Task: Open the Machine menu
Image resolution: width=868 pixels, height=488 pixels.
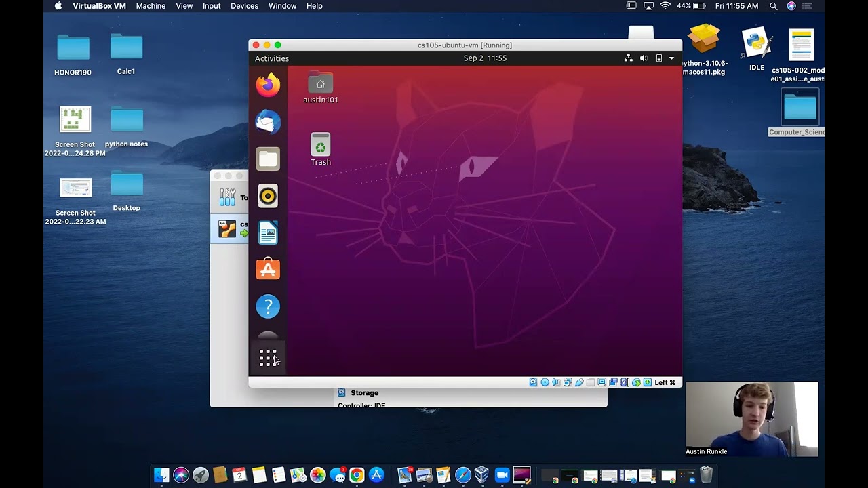Action: pyautogui.click(x=151, y=6)
